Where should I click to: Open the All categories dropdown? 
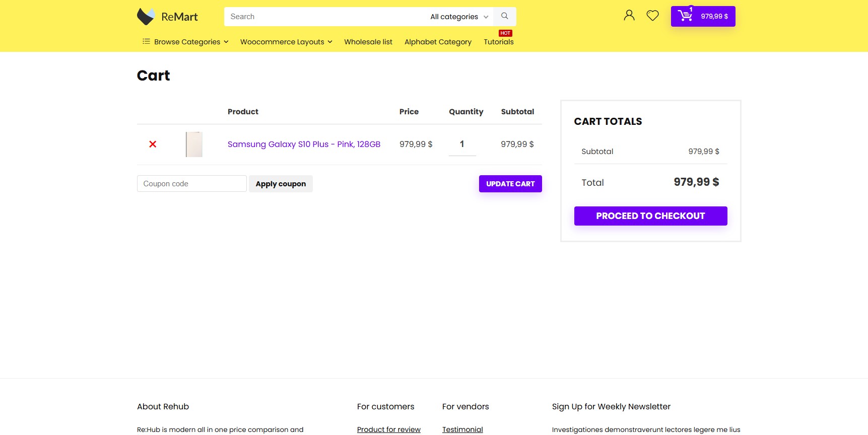pyautogui.click(x=459, y=17)
